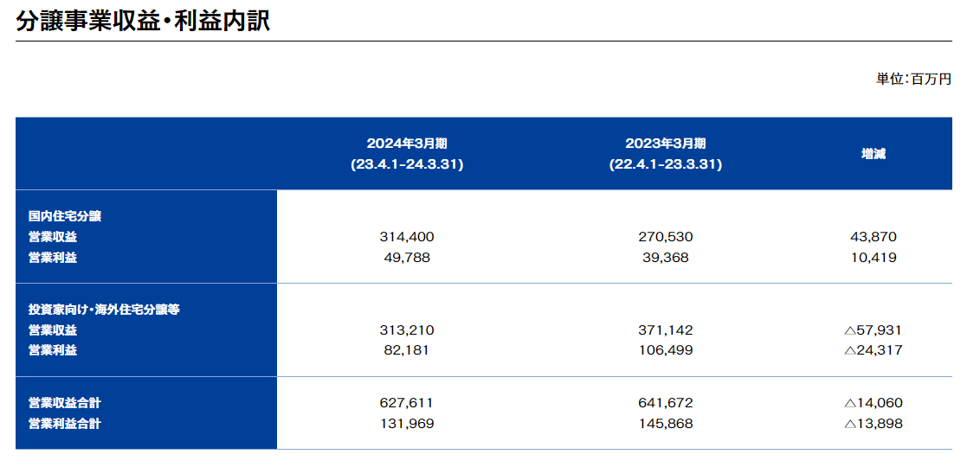Click the △24,317 change value
The height and width of the screenshot is (467, 980).
pyautogui.click(x=874, y=351)
